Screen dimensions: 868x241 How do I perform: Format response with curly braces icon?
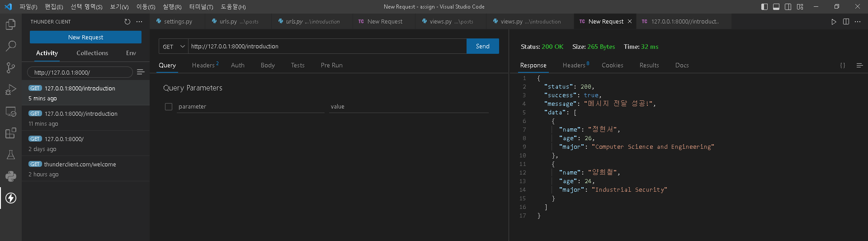tap(843, 65)
